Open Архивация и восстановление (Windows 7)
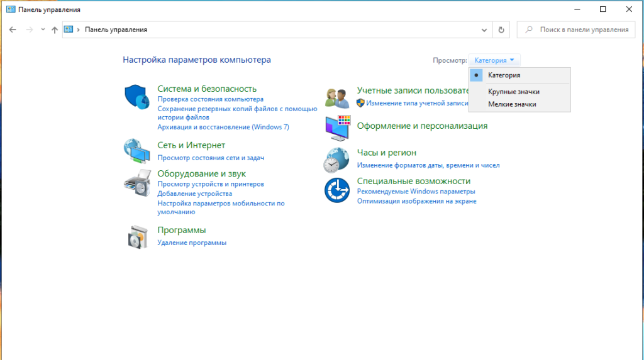The width and height of the screenshot is (644, 360). pos(223,128)
